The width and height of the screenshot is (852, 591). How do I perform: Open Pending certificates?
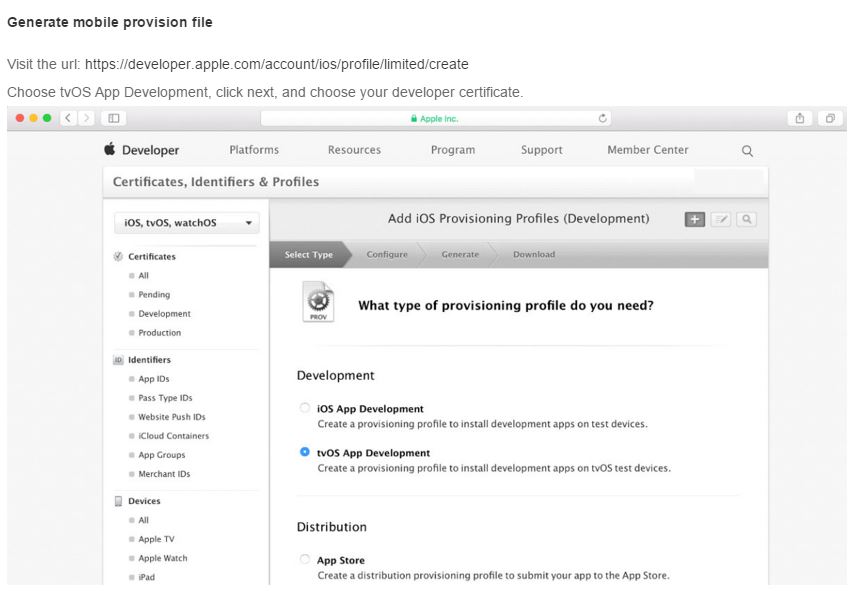[154, 294]
